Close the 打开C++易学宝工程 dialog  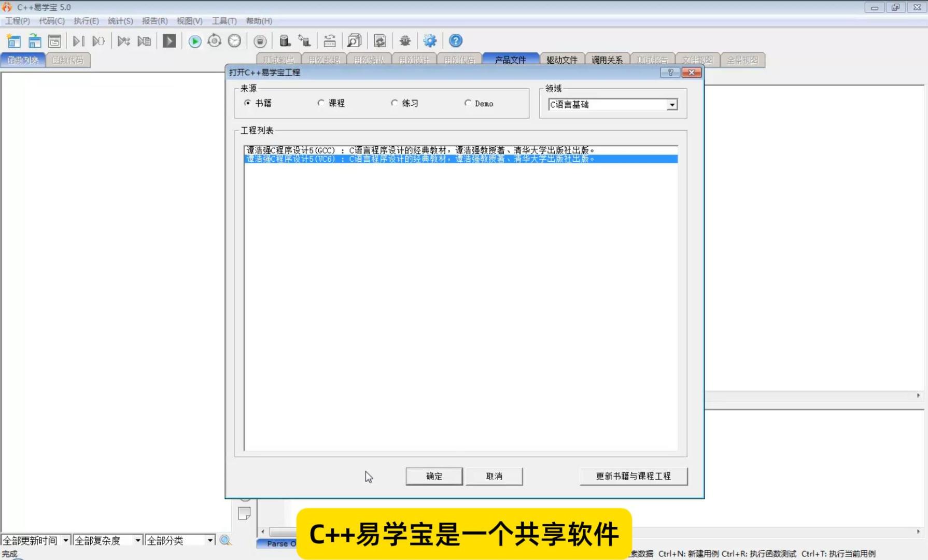[691, 73]
